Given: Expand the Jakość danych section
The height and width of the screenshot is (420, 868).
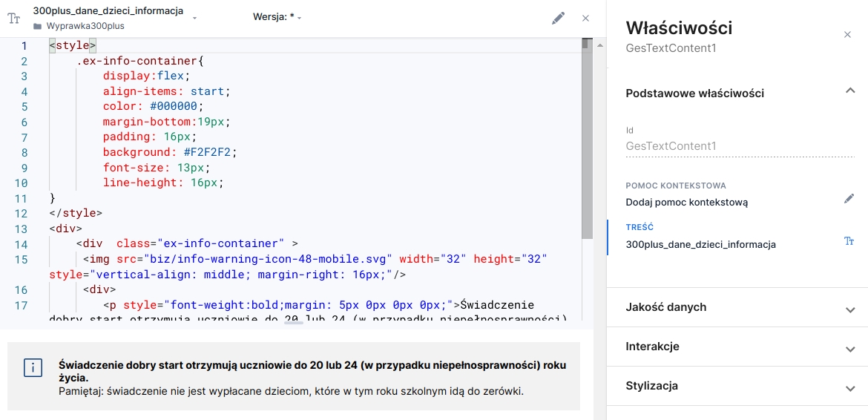Looking at the screenshot, I should click(850, 308).
